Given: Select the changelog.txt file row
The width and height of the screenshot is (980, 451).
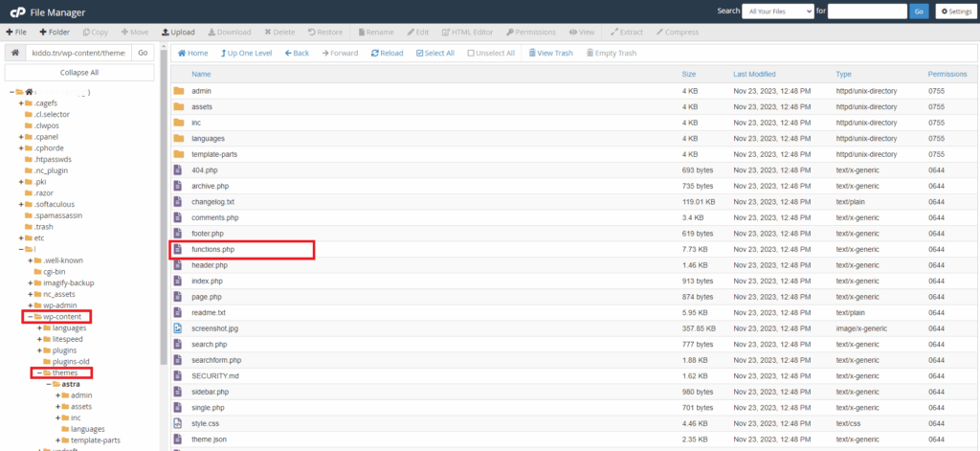Looking at the screenshot, I should click(x=574, y=201).
